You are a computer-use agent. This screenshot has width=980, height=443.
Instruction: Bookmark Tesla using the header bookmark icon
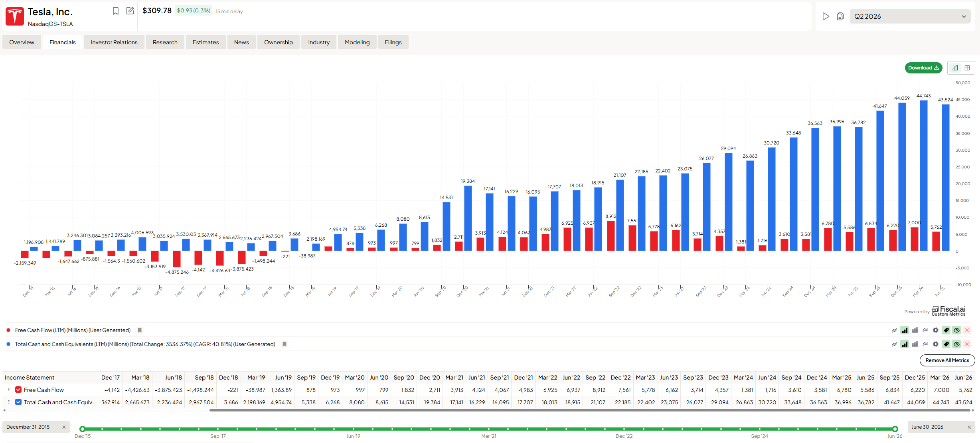(x=116, y=11)
